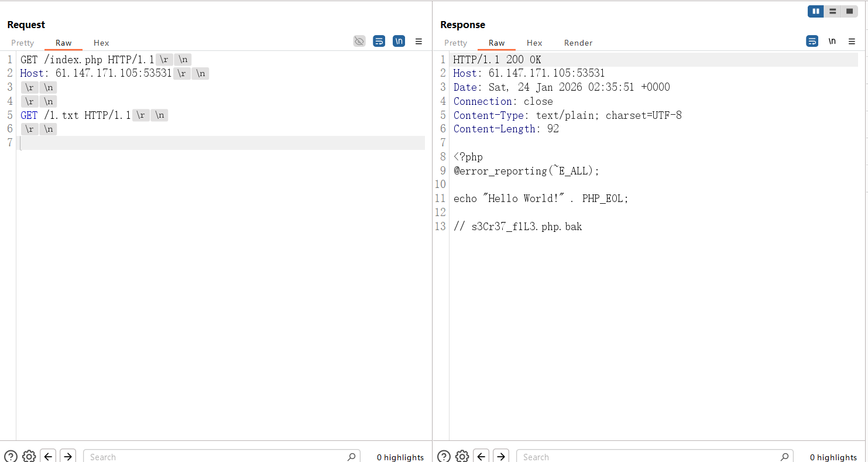Click the request search input field
This screenshot has height=462, width=868.
[x=217, y=457]
